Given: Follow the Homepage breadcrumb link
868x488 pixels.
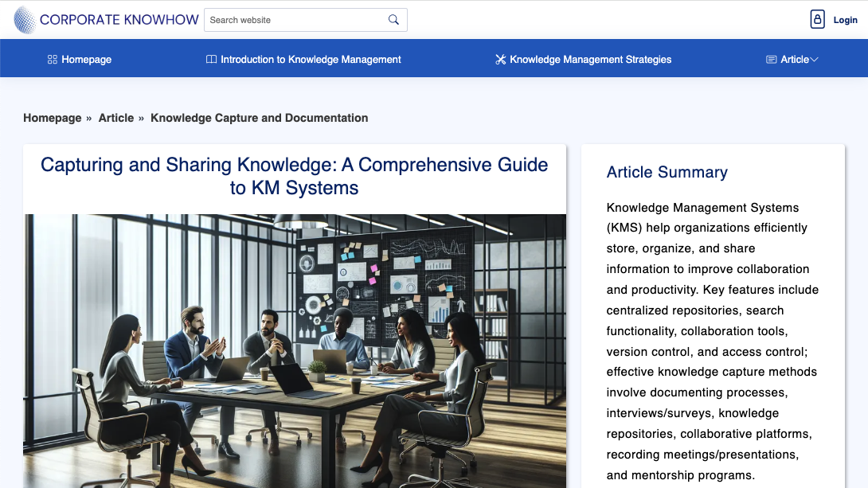Looking at the screenshot, I should [x=53, y=118].
